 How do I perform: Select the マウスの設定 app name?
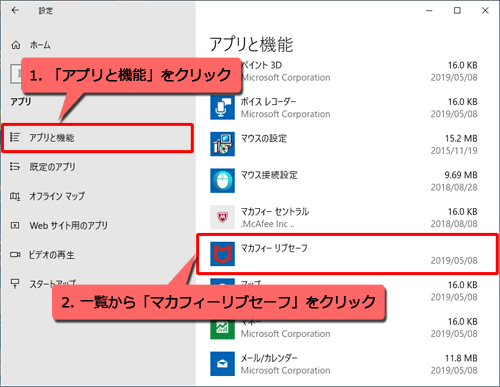tap(264, 138)
